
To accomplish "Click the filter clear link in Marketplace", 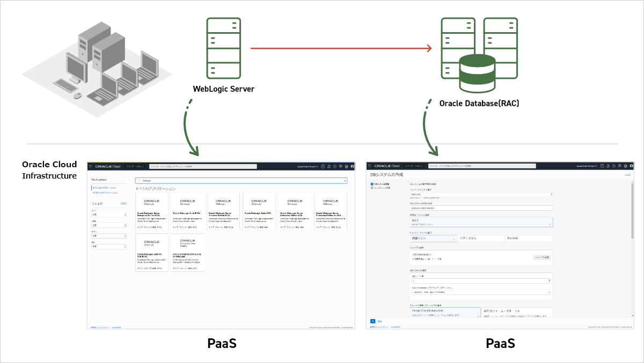I will [x=123, y=203].
